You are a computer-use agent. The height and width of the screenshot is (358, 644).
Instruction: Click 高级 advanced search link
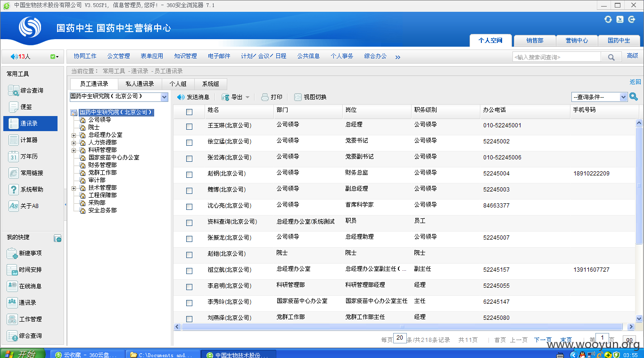(x=633, y=56)
